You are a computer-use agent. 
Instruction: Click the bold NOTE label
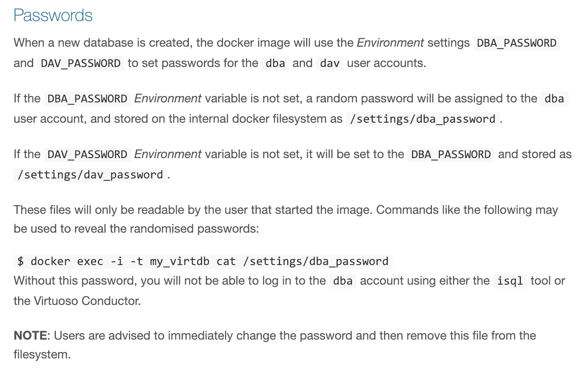[30, 335]
